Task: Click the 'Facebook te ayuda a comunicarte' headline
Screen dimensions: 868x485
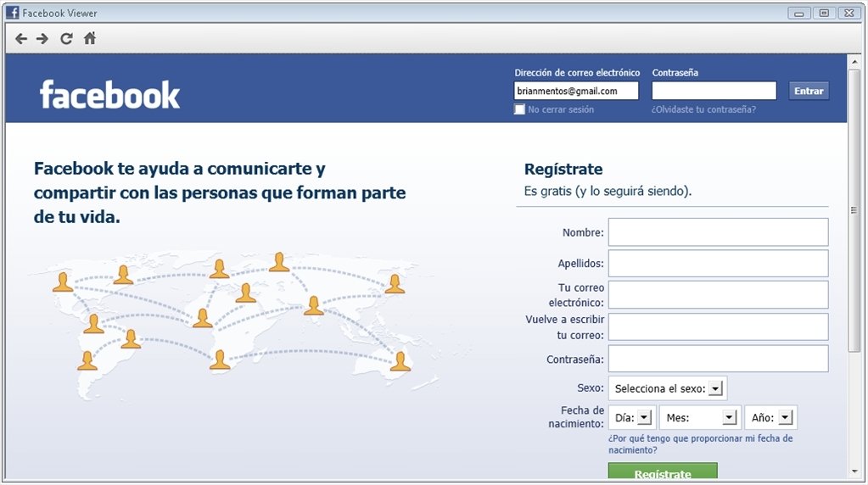Action: pos(220,192)
